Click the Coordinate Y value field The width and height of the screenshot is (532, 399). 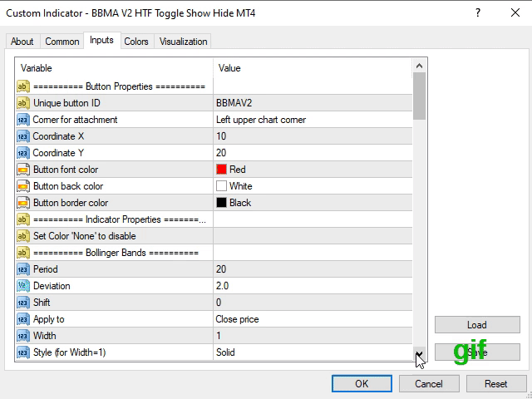(x=312, y=153)
